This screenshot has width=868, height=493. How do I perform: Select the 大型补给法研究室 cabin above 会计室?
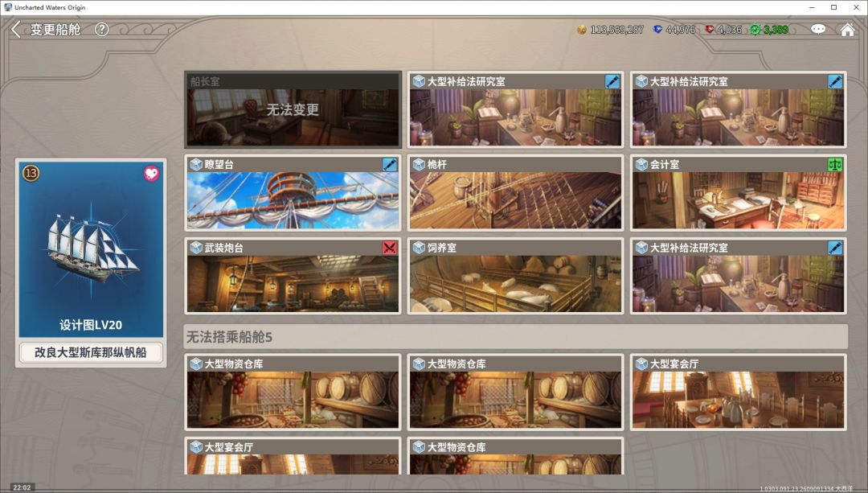tap(738, 109)
